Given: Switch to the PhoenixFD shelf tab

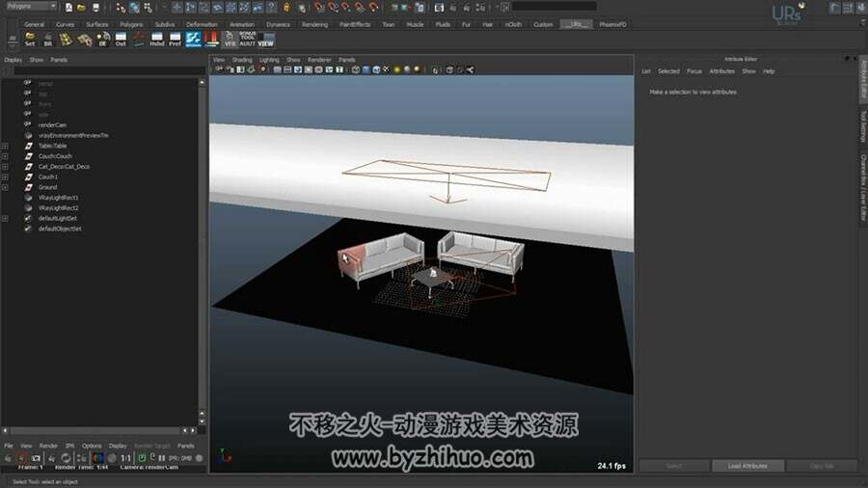Looking at the screenshot, I should tap(612, 25).
